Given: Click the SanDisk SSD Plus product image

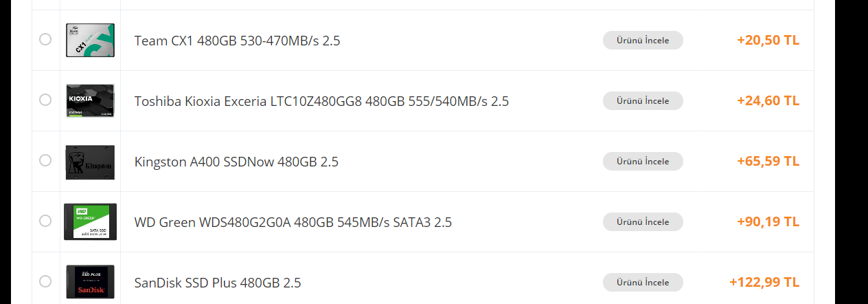Looking at the screenshot, I should [x=90, y=282].
